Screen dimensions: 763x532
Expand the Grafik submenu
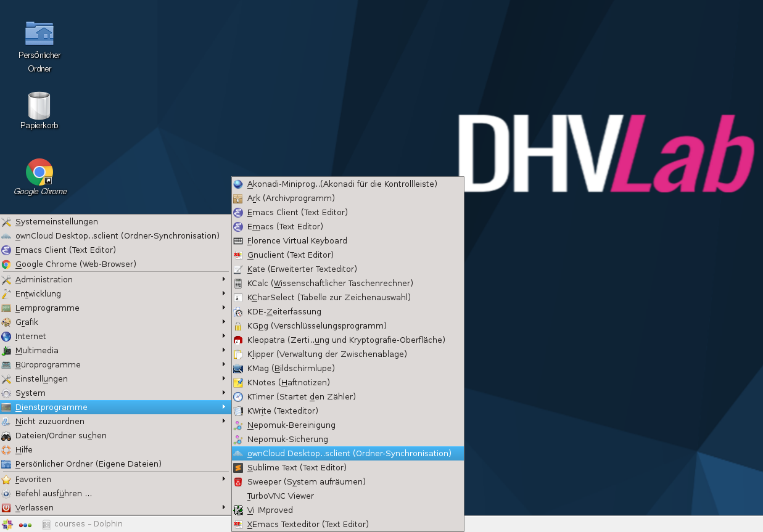(115, 322)
